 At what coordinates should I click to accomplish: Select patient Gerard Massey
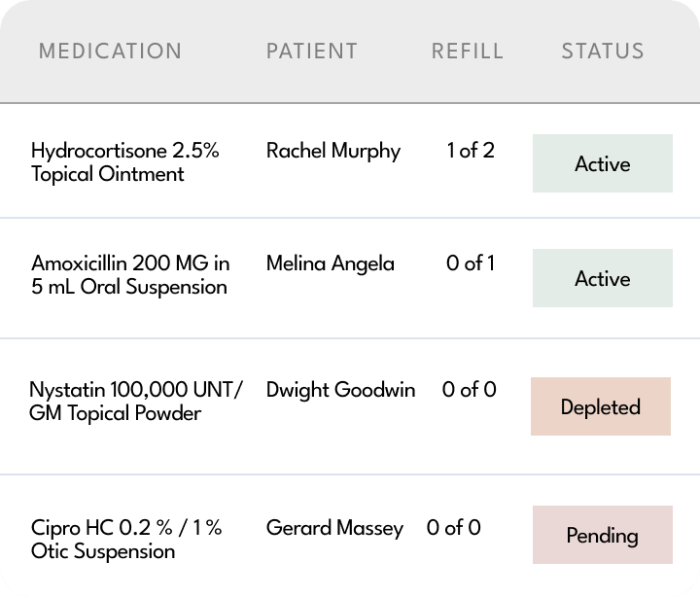334,528
